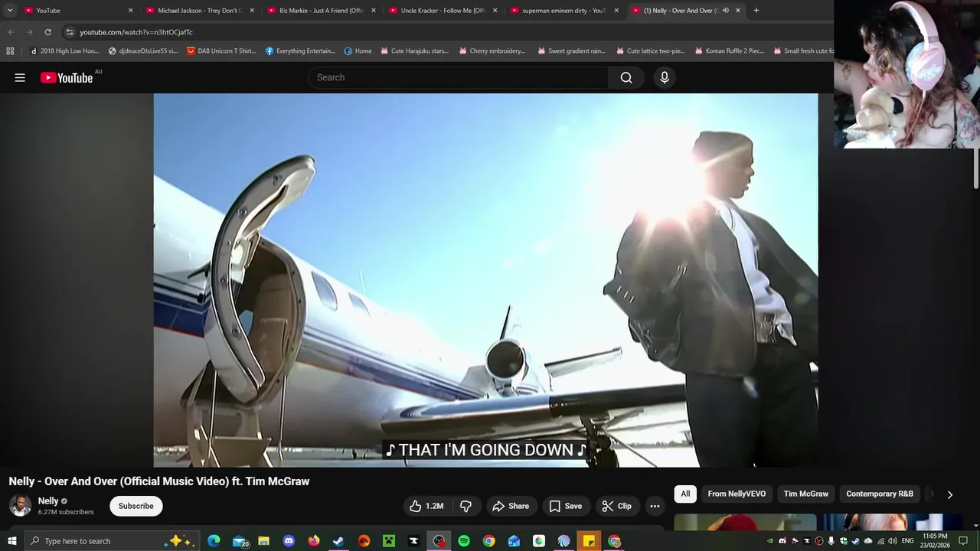This screenshot has width=980, height=551.
Task: Open Discord from taskbar
Action: [x=289, y=541]
